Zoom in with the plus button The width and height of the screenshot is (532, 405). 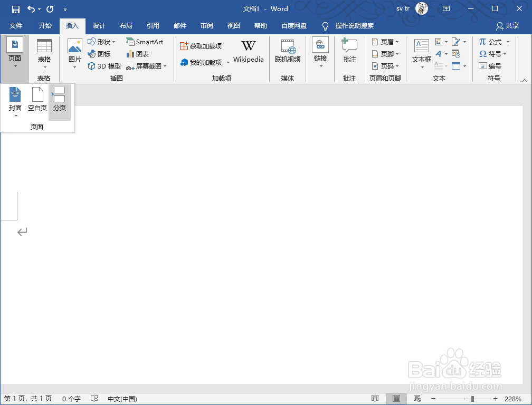click(x=496, y=399)
